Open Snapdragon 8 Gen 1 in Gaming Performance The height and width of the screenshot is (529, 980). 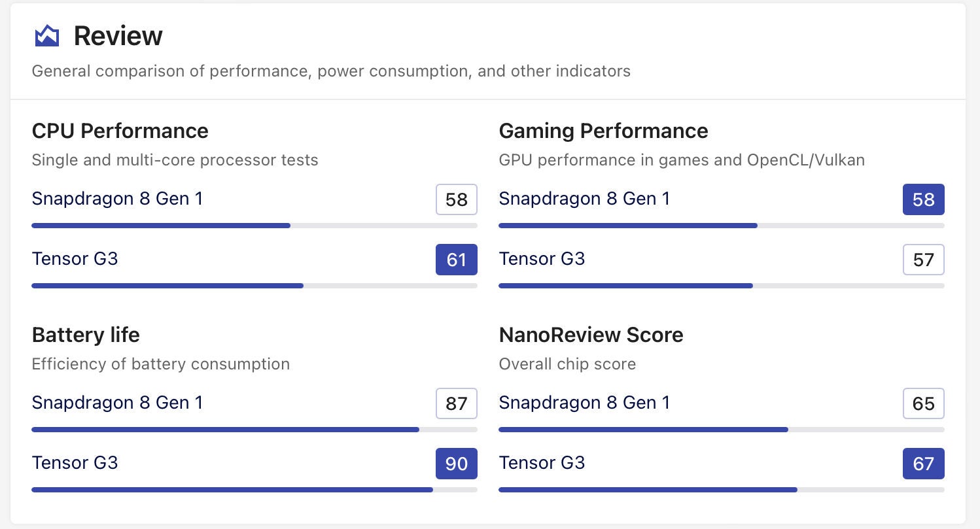(584, 199)
